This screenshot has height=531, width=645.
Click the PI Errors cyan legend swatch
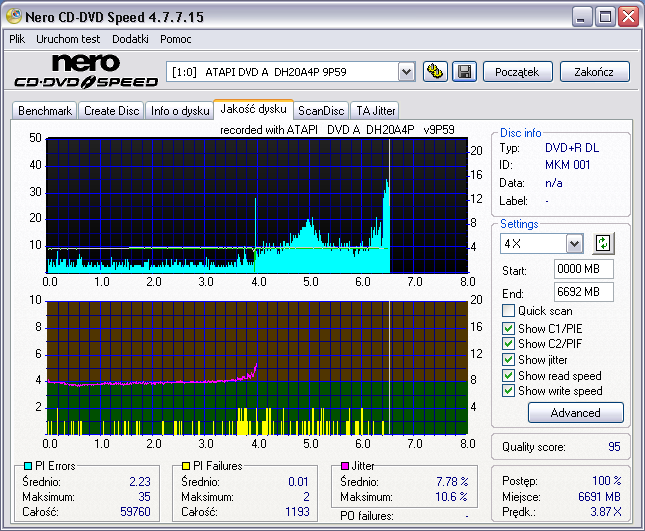(28, 466)
